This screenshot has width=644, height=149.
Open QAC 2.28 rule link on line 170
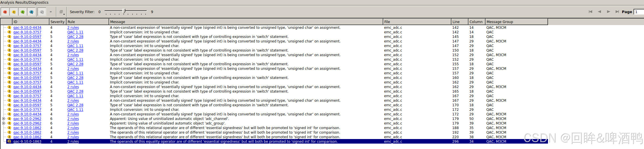[75, 105]
